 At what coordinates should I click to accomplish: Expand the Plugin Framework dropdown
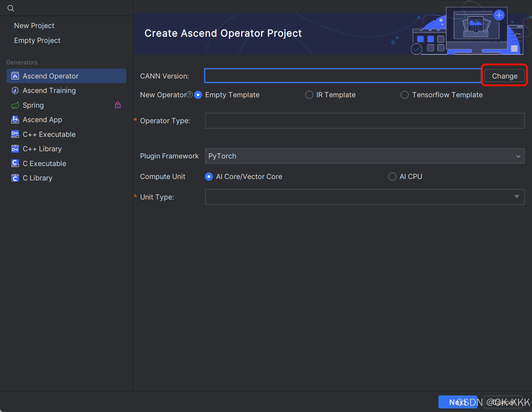pyautogui.click(x=518, y=156)
